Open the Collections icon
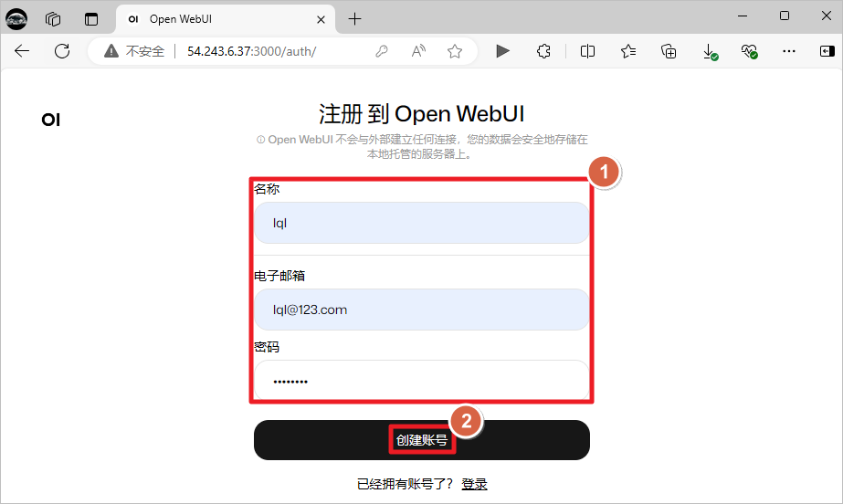Image resolution: width=843 pixels, height=504 pixels. [669, 51]
